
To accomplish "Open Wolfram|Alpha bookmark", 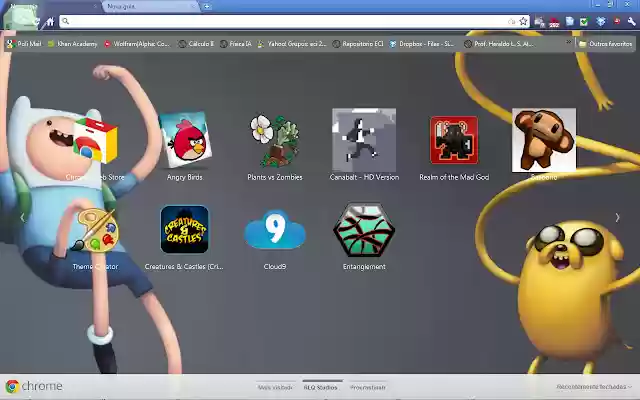I will tap(137, 44).
